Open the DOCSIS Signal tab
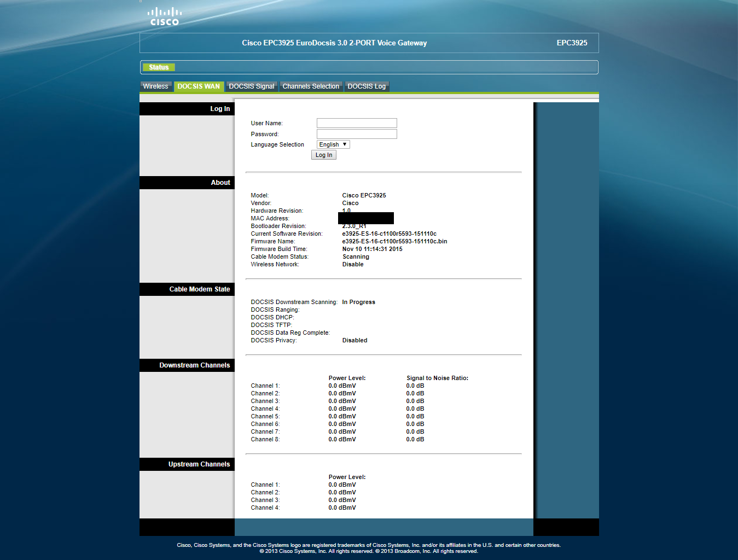Image resolution: width=738 pixels, height=560 pixels. pyautogui.click(x=252, y=86)
